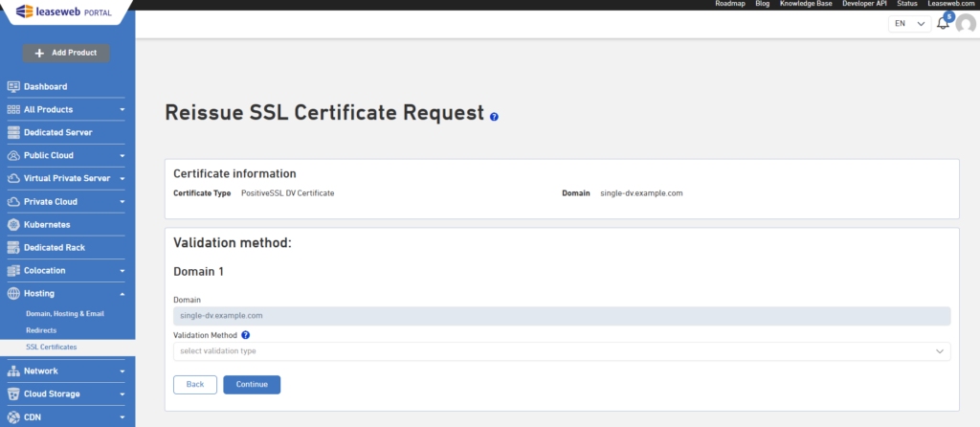Viewport: 980px width, 427px height.
Task: Click the Dashboard sidebar icon
Action: point(13,86)
